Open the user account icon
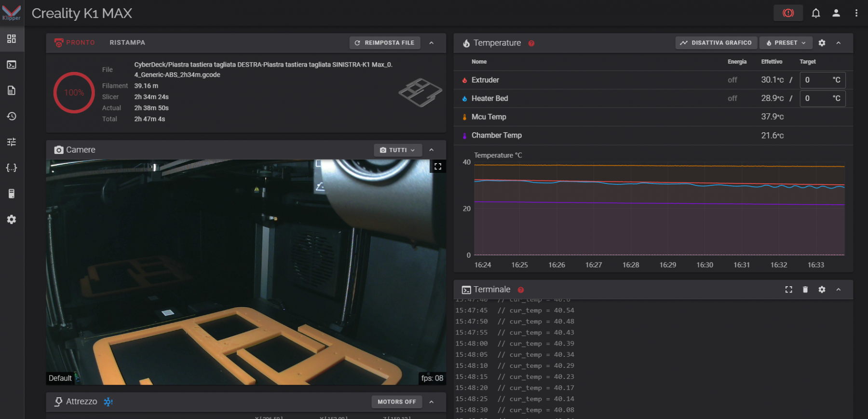 pyautogui.click(x=836, y=13)
